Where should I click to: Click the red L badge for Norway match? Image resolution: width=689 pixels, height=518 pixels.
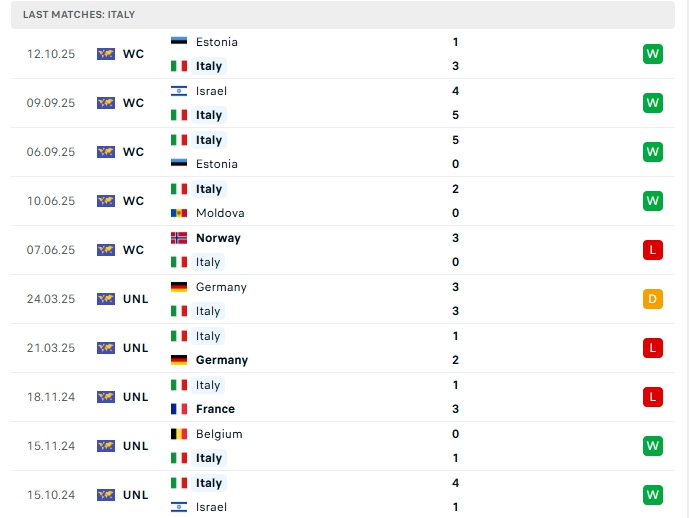(x=653, y=250)
